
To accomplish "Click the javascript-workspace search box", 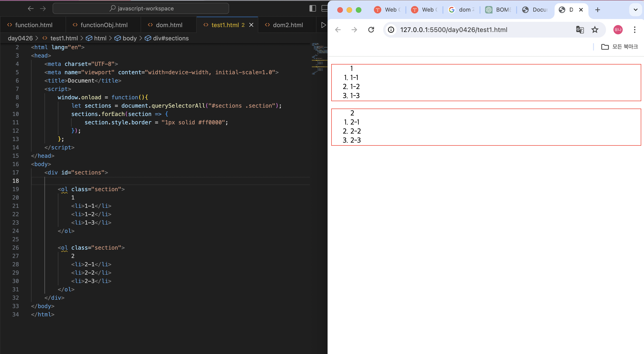I will click(x=141, y=9).
